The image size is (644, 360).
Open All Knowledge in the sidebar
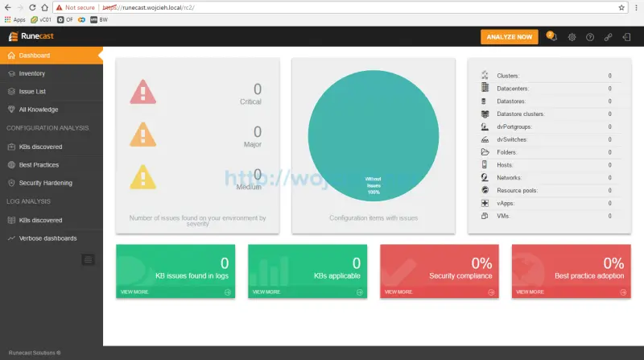pyautogui.click(x=52, y=110)
